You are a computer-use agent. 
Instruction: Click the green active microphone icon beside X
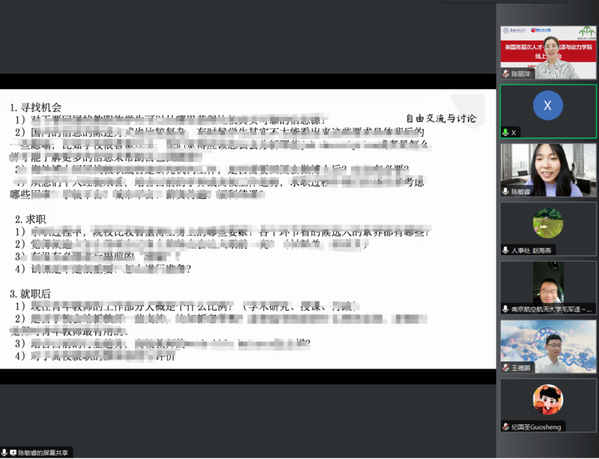click(506, 133)
